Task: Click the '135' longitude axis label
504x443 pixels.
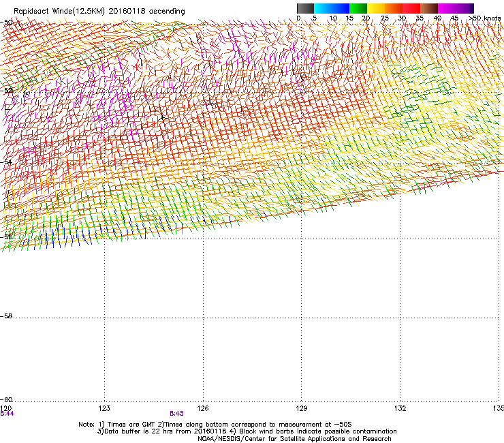Action: click(499, 408)
